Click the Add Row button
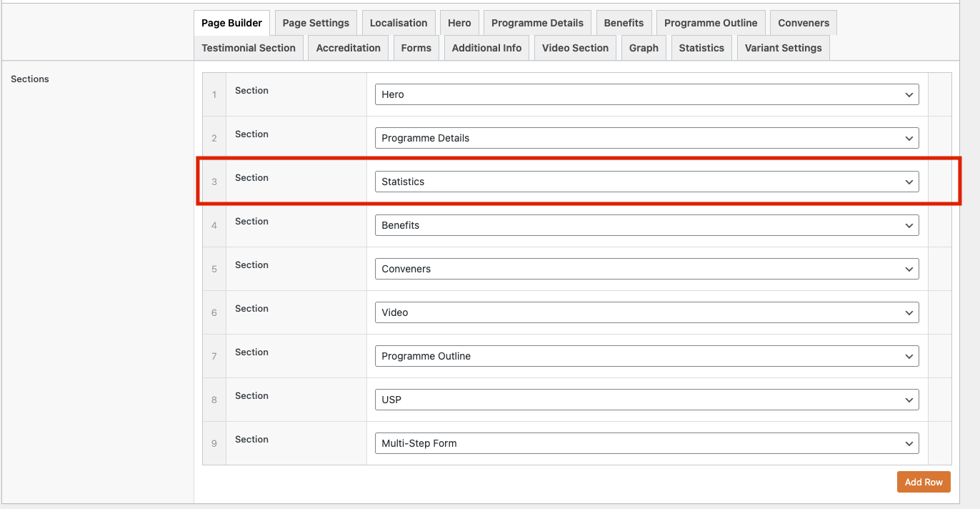This screenshot has height=509, width=980. tap(923, 482)
